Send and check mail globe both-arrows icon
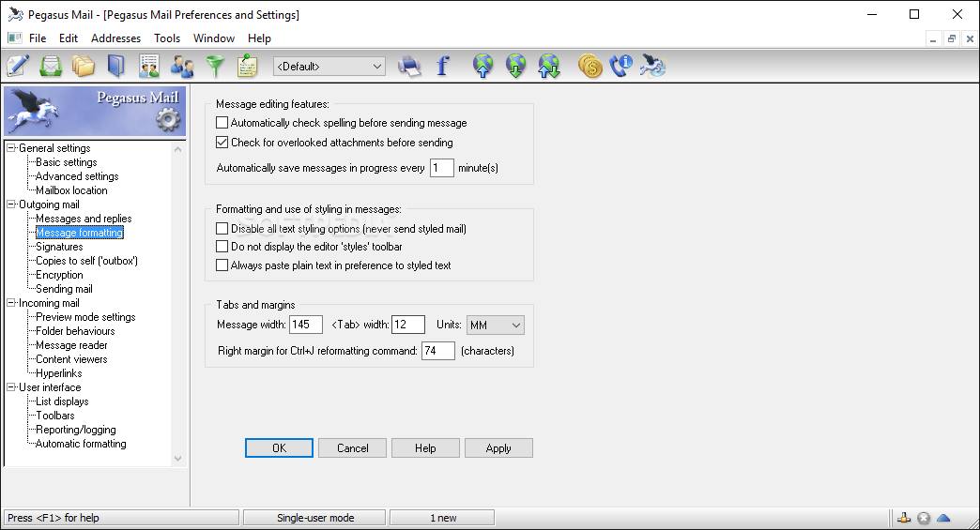The width and height of the screenshot is (980, 530). (x=549, y=66)
